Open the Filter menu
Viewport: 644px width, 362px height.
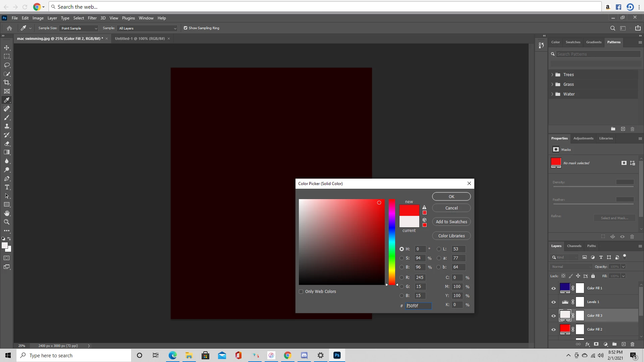pyautogui.click(x=92, y=18)
